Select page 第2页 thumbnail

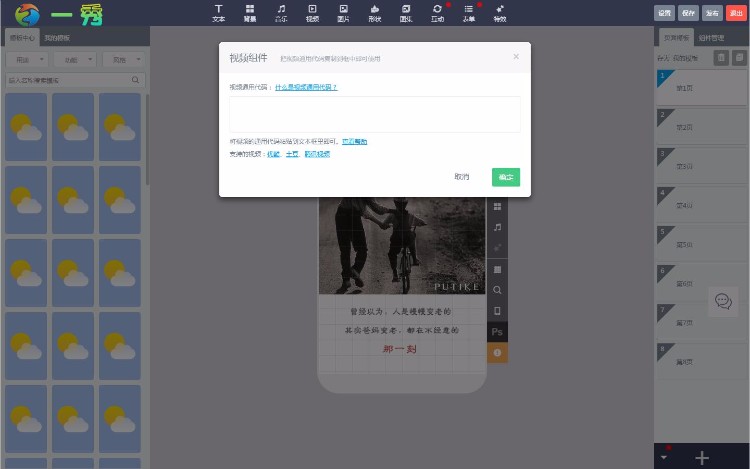coord(701,127)
